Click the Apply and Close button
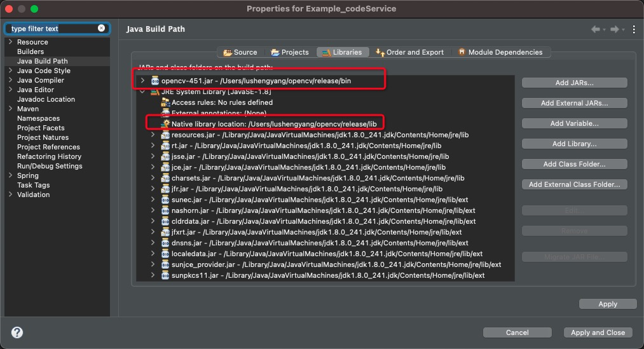644x349 pixels. click(598, 332)
